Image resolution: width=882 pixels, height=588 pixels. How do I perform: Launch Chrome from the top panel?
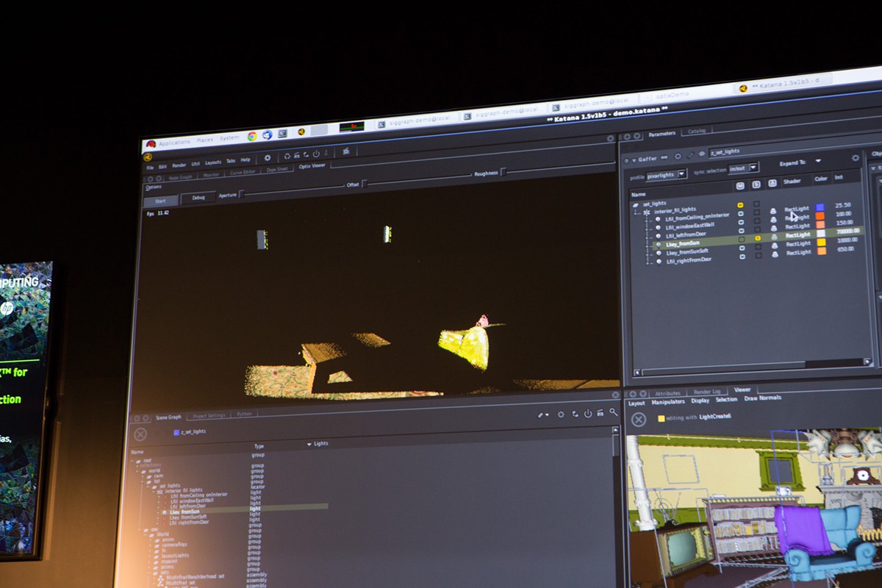click(x=252, y=136)
